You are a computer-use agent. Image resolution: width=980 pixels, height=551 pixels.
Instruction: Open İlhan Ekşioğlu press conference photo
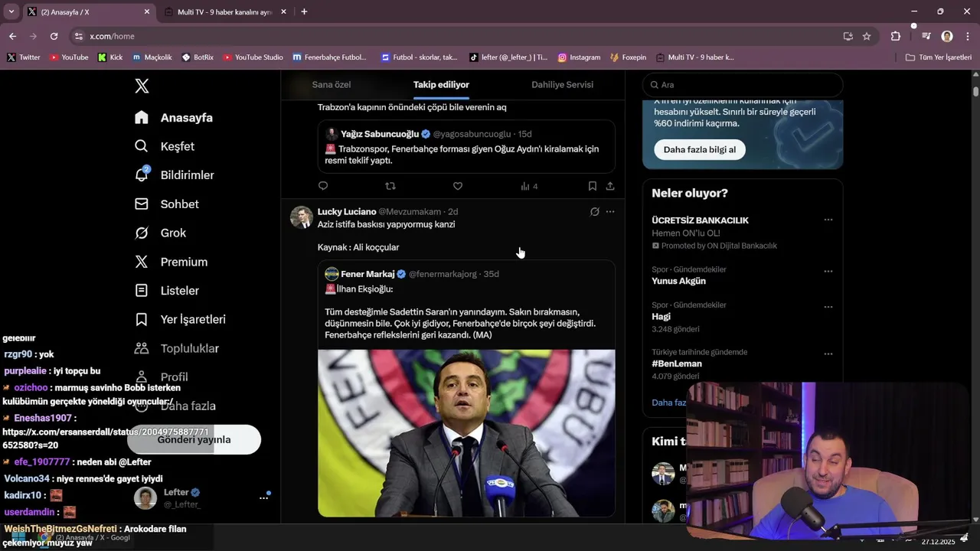point(466,432)
